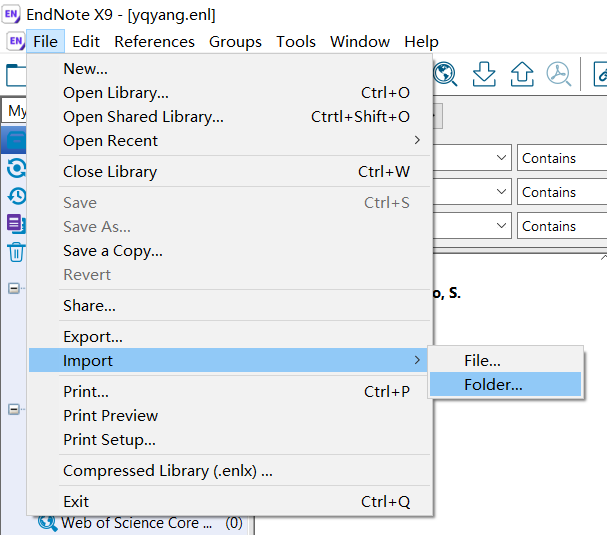Open the Trash icon in the sidebar
Viewport: 607px width, 535px height.
click(16, 252)
